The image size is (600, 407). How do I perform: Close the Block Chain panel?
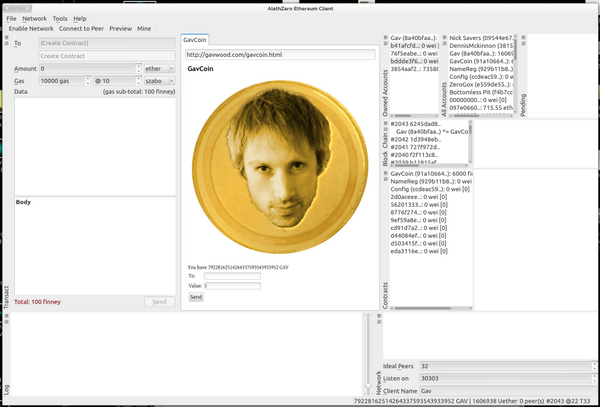tap(385, 123)
